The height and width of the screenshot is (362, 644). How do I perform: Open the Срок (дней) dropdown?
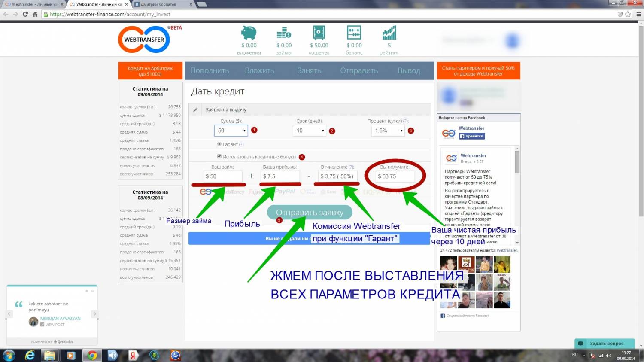pos(310,131)
